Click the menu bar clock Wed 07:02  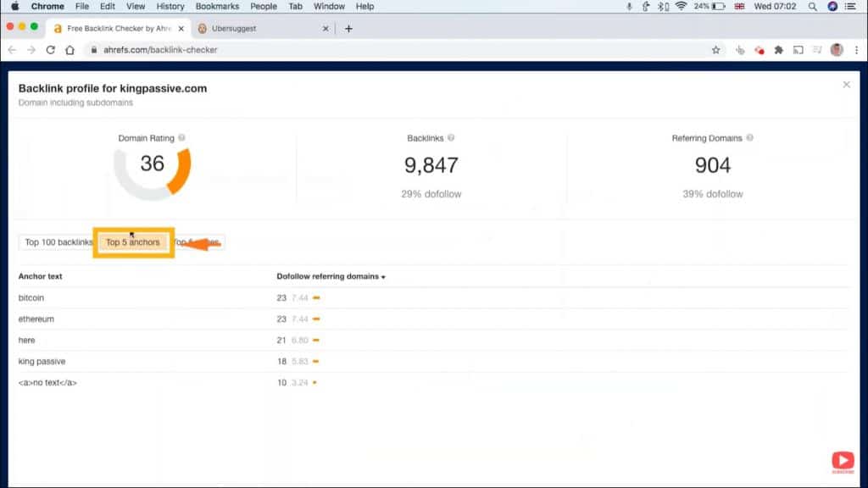[x=775, y=7]
